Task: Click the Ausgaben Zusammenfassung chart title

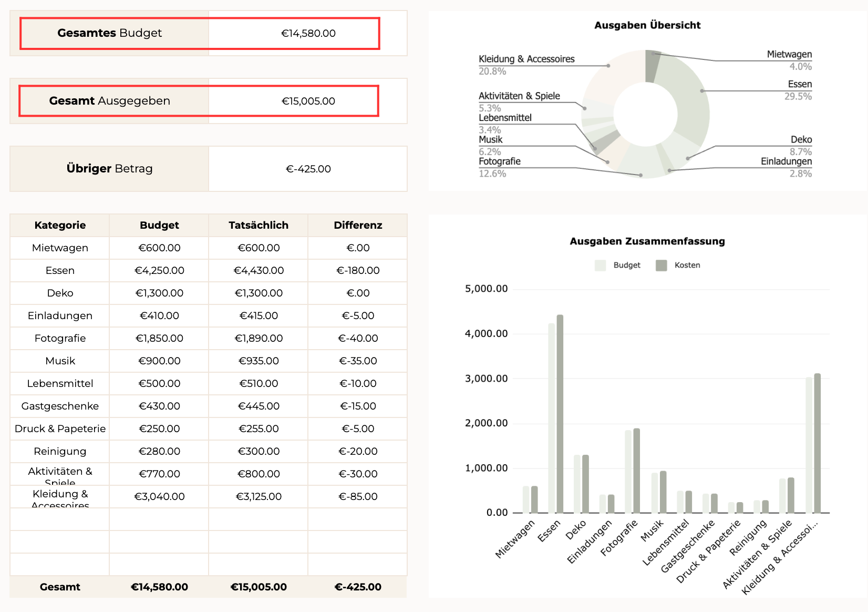Action: coord(647,241)
